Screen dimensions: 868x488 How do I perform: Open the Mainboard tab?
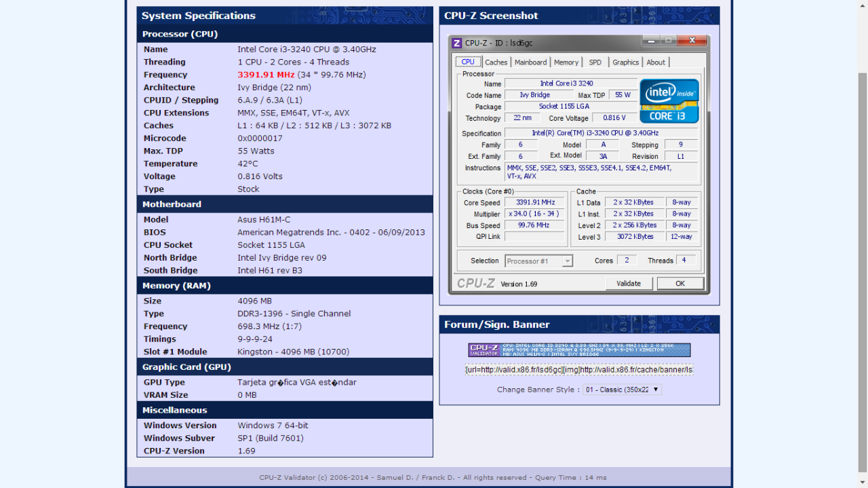coord(530,62)
